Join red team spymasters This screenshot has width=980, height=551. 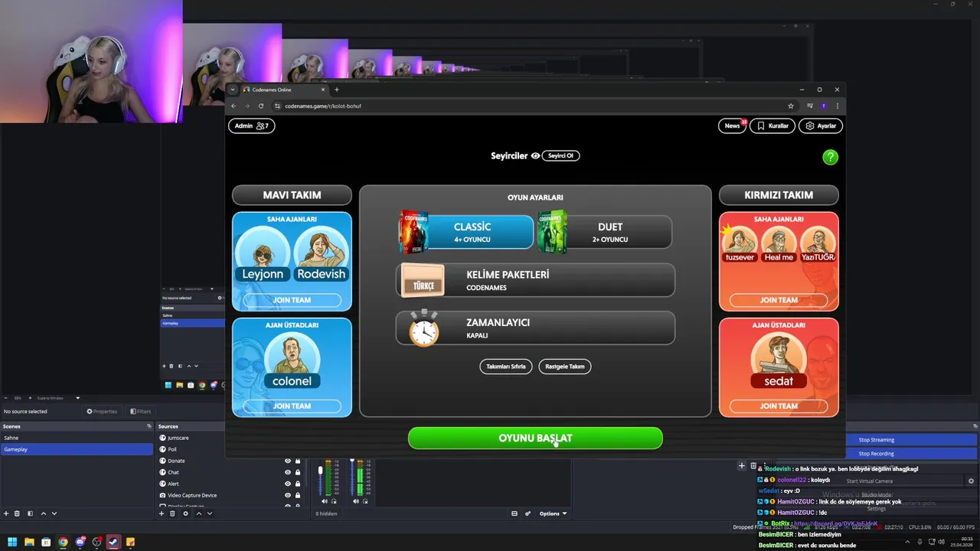779,406
